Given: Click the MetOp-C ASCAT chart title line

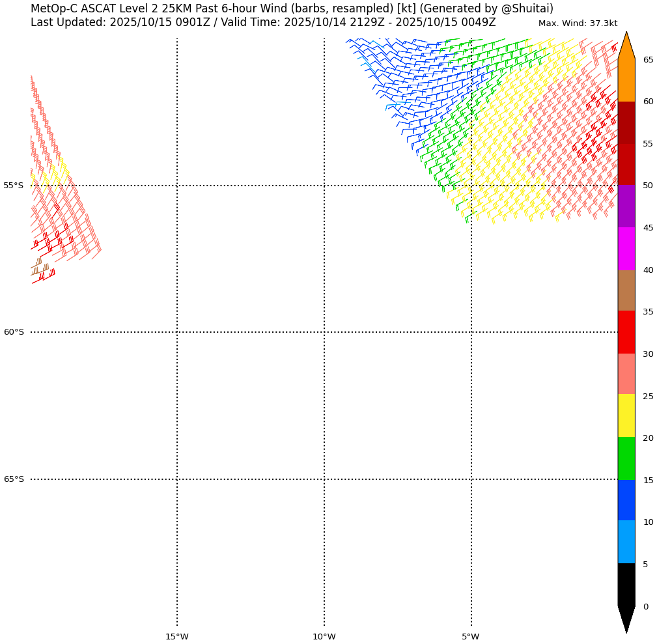Looking at the screenshot, I should [292, 8].
